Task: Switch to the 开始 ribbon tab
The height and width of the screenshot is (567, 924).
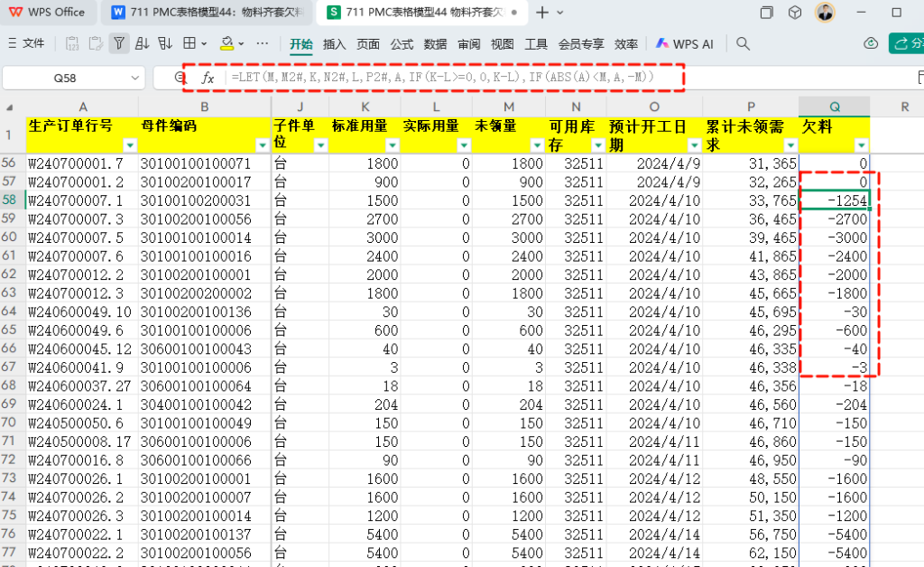Action: click(301, 44)
